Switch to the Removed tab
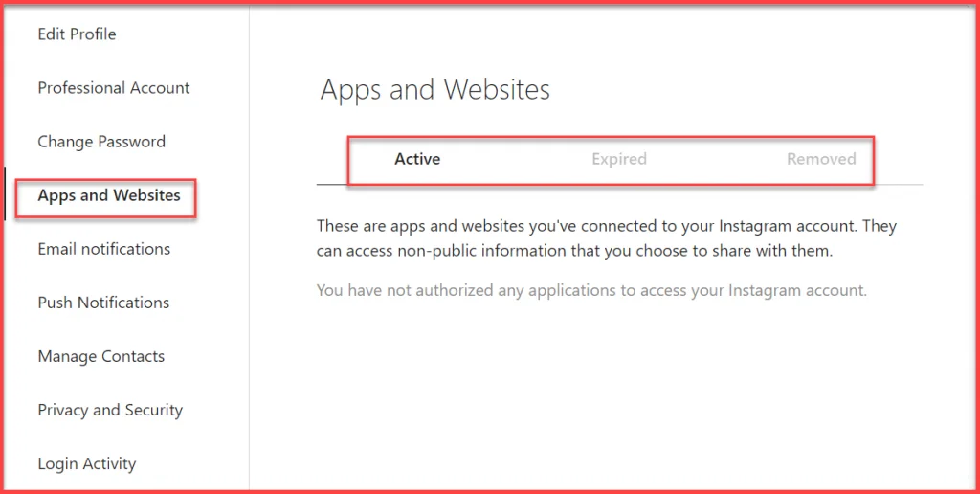The image size is (980, 494). pyautogui.click(x=821, y=160)
